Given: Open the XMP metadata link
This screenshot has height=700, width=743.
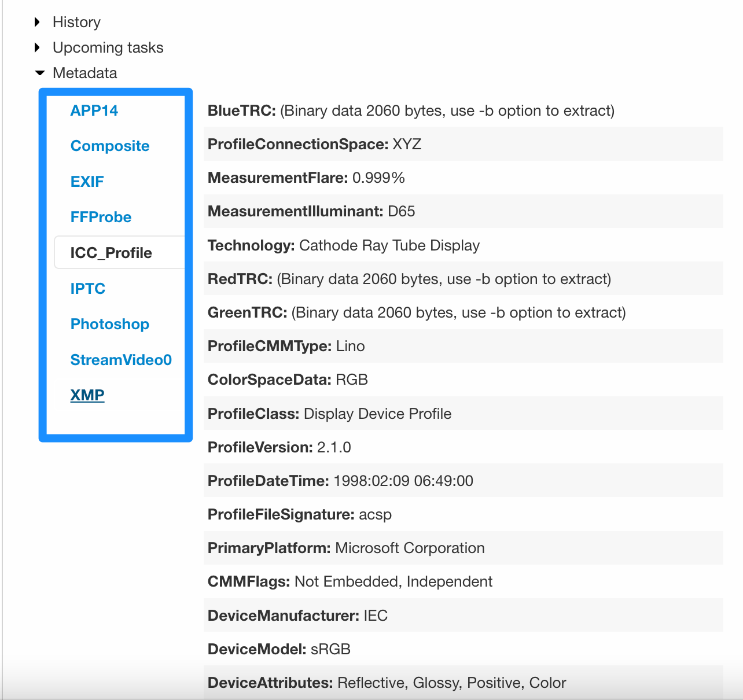Looking at the screenshot, I should tap(87, 395).
